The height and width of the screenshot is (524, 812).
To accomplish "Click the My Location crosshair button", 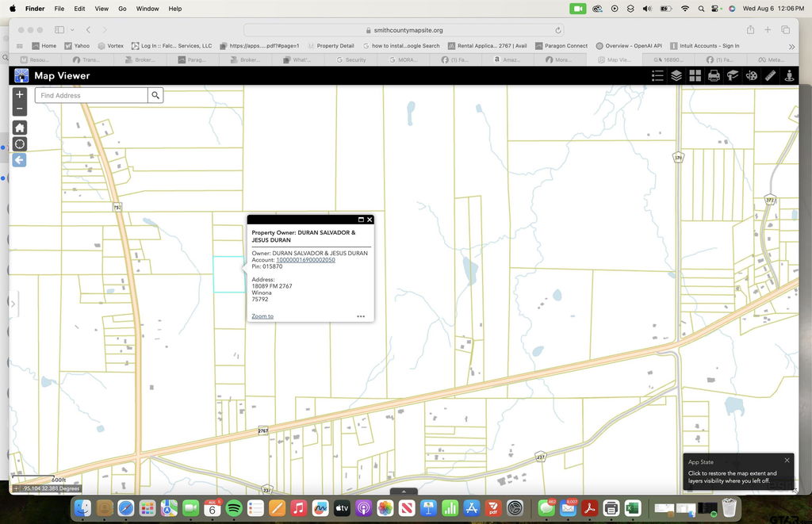I will [x=20, y=144].
